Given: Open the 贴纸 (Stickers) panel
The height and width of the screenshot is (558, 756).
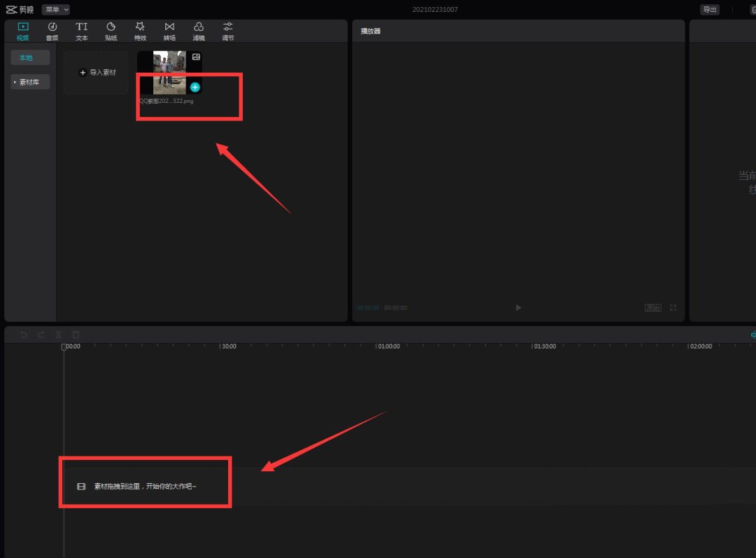Looking at the screenshot, I should [x=111, y=31].
